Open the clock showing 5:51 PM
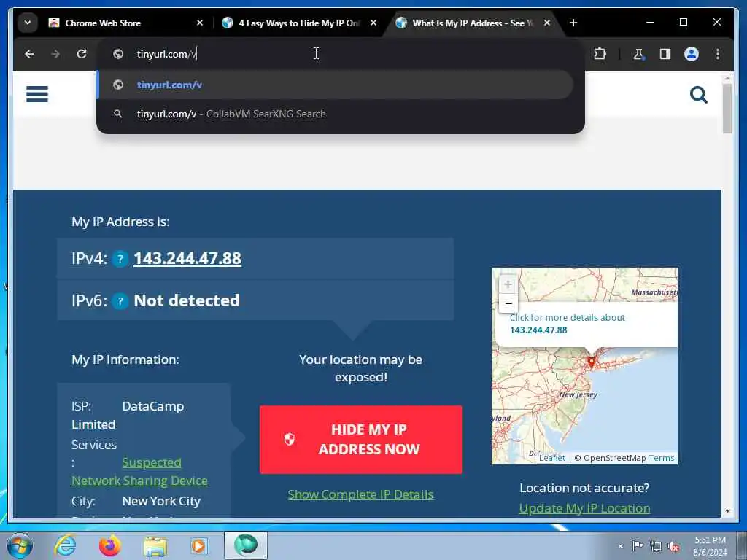747x560 pixels. click(710, 546)
